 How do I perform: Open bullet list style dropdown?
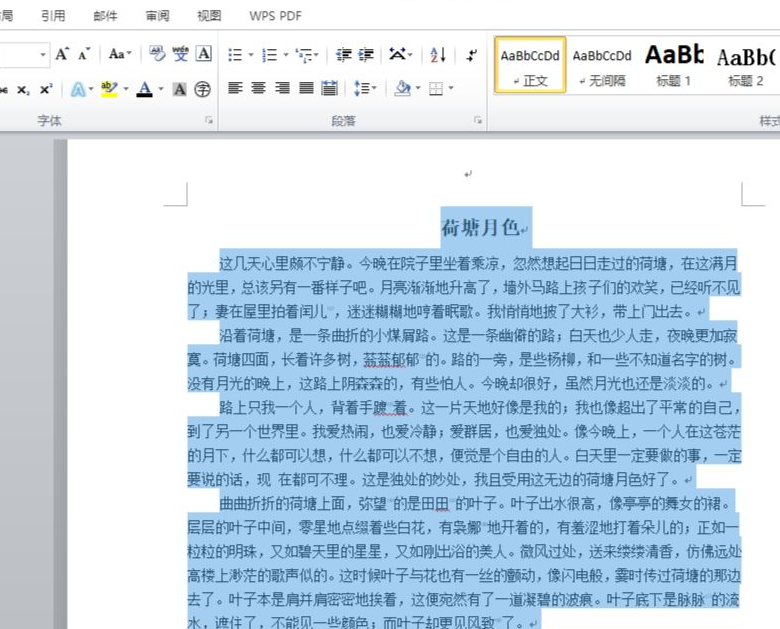click(x=251, y=54)
